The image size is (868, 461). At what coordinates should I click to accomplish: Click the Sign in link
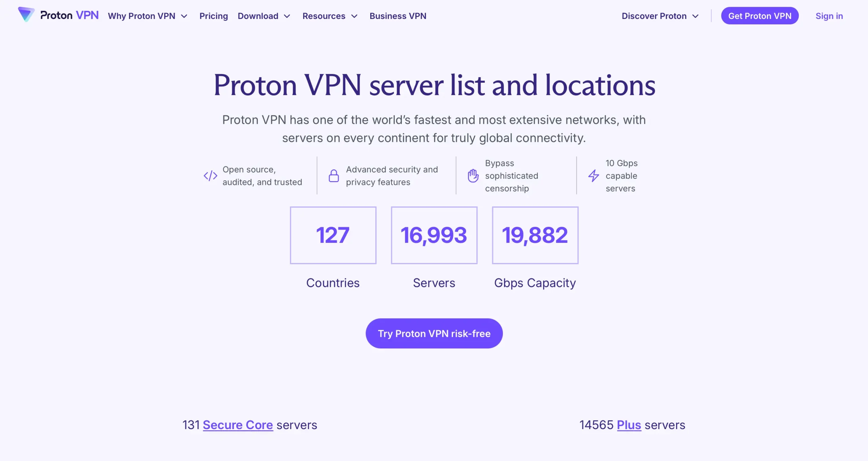[829, 16]
